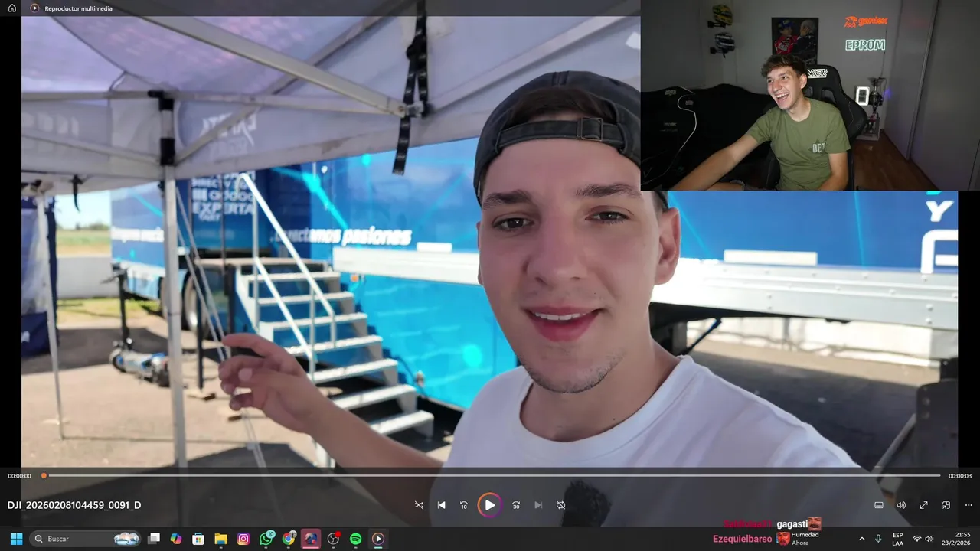Go to the next track
The width and height of the screenshot is (980, 551).
pos(538,505)
